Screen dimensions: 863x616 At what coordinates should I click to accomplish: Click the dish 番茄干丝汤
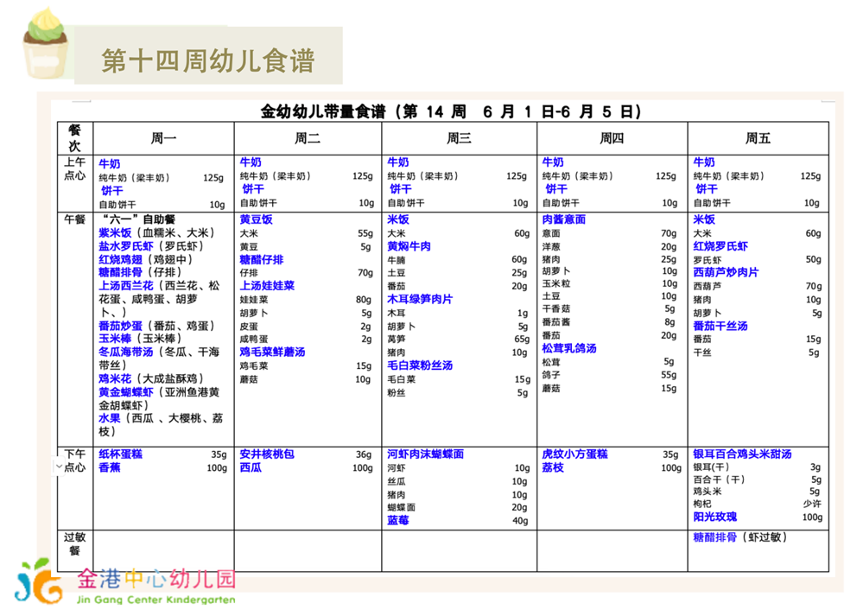[x=720, y=326]
